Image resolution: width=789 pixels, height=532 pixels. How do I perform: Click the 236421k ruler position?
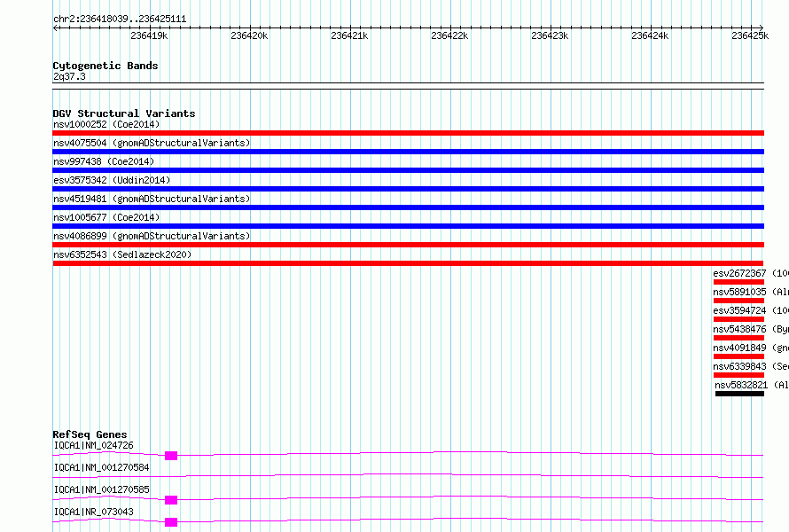[x=349, y=35]
